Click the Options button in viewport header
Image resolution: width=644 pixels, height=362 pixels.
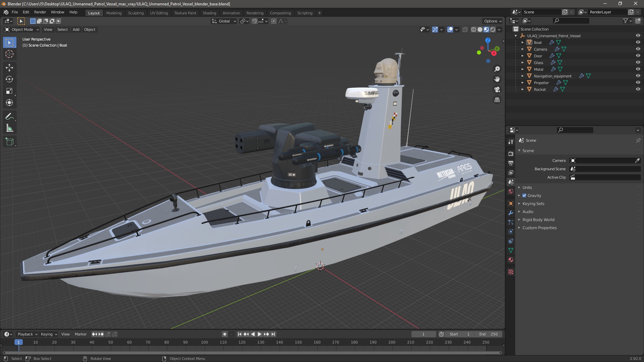tap(492, 21)
